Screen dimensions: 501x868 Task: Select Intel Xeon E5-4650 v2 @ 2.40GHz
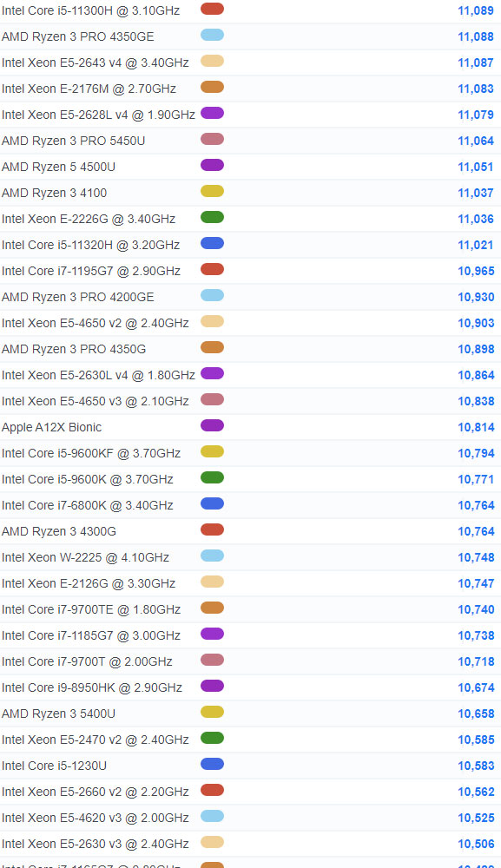96,323
